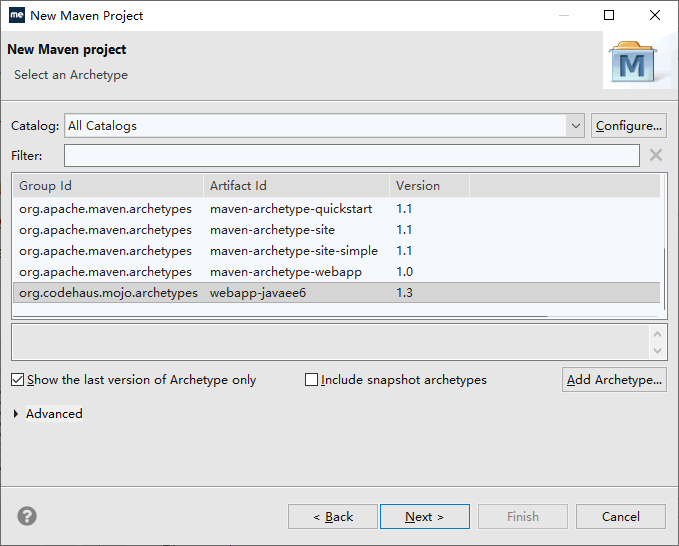
Task: Cancel the New Maven Project wizard
Action: click(621, 516)
